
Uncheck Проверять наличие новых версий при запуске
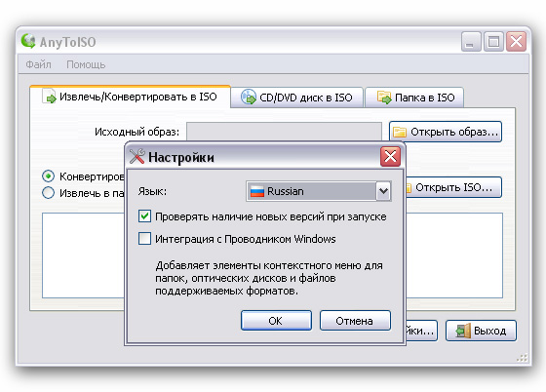coord(144,216)
